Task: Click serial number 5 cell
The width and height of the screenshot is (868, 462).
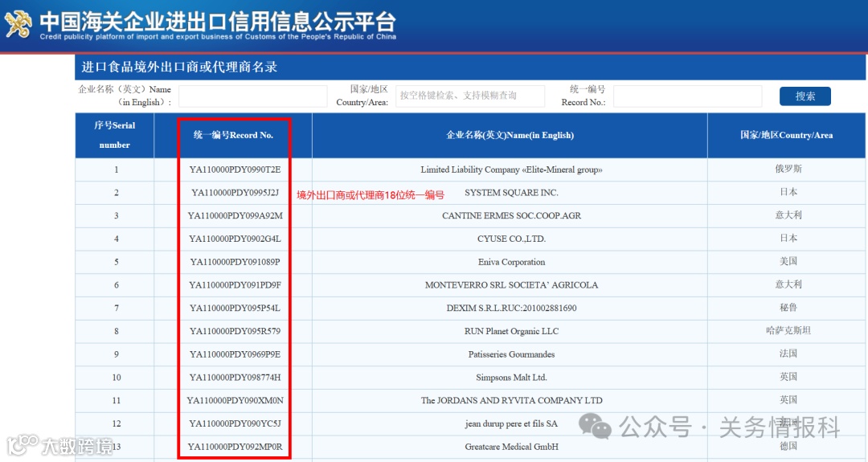Action: click(x=117, y=262)
